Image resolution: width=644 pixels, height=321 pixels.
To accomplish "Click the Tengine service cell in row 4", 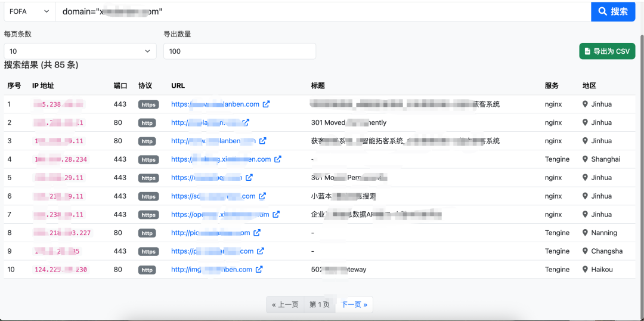I will [x=558, y=159].
